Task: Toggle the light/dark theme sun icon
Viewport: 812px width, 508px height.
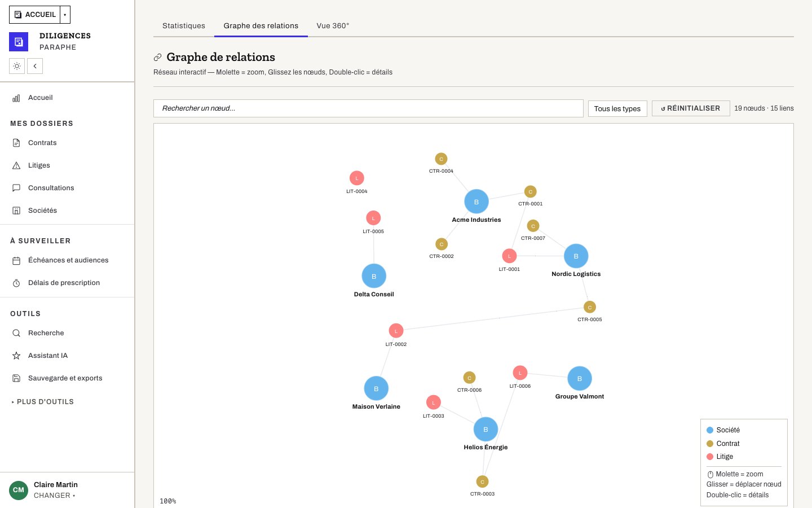Action: [x=17, y=66]
